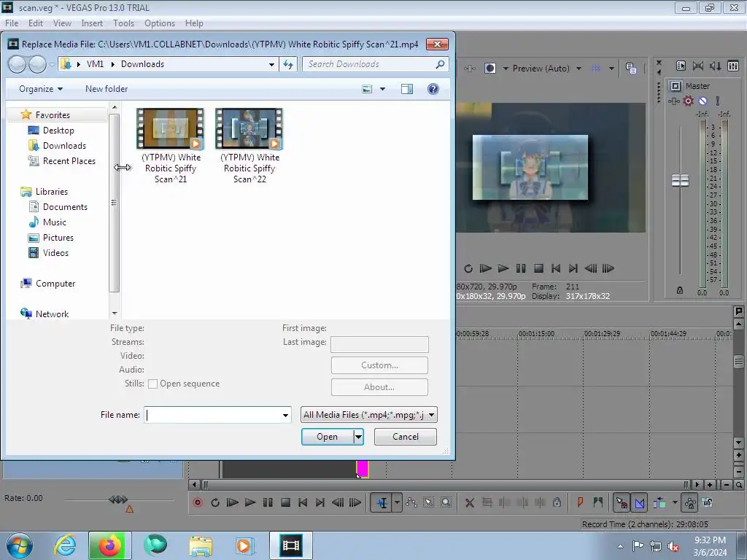Click the Record button in timeline transport bar
The width and height of the screenshot is (747, 560).
[x=198, y=502]
